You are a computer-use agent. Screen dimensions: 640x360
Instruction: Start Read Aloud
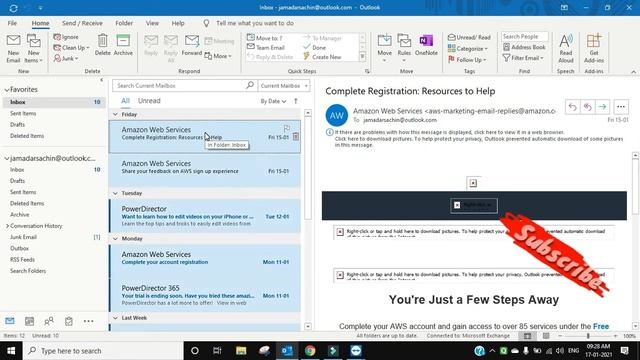[566, 48]
